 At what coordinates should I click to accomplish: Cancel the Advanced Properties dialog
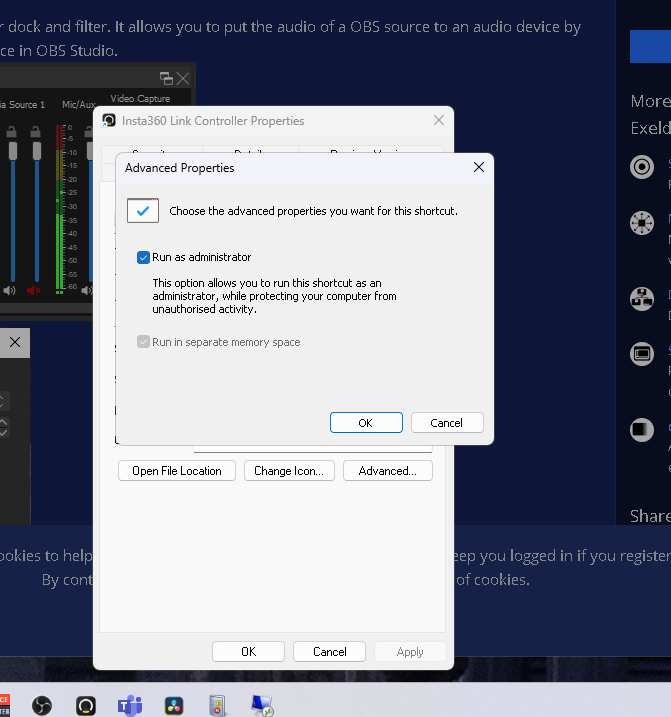click(447, 423)
